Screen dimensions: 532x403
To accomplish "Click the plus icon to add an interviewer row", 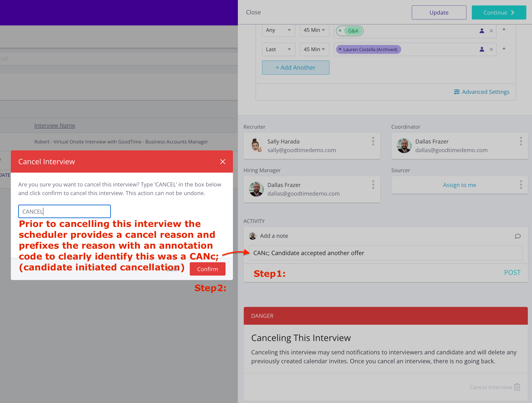I will 504,29.
